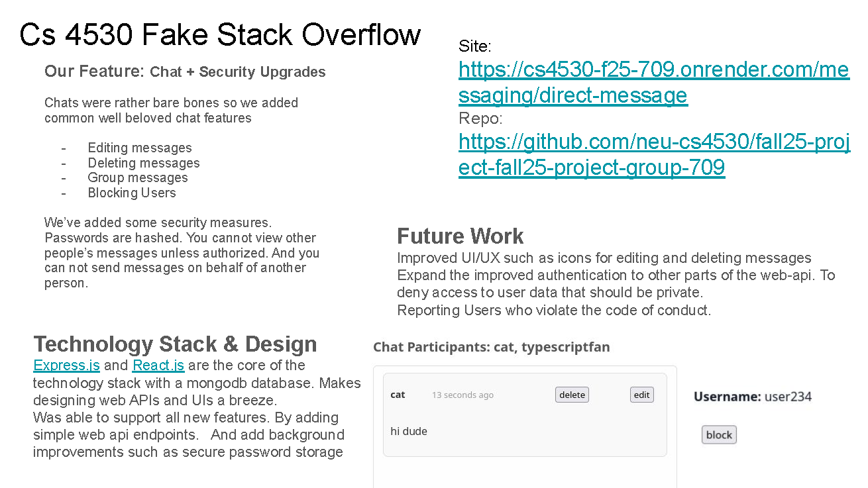
Task: Click the sender name 'cat' in the message
Action: (x=398, y=395)
